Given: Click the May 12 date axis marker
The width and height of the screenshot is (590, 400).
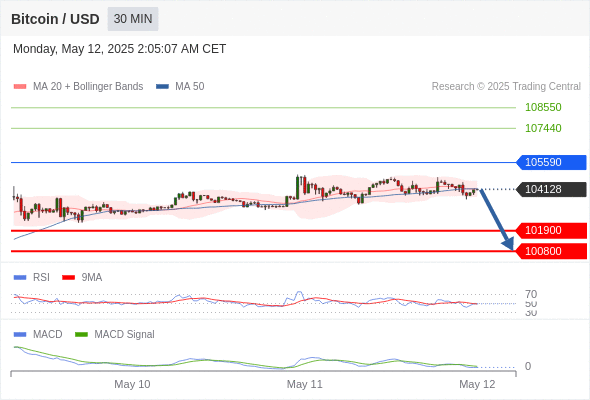Looking at the screenshot, I should pos(477,384).
